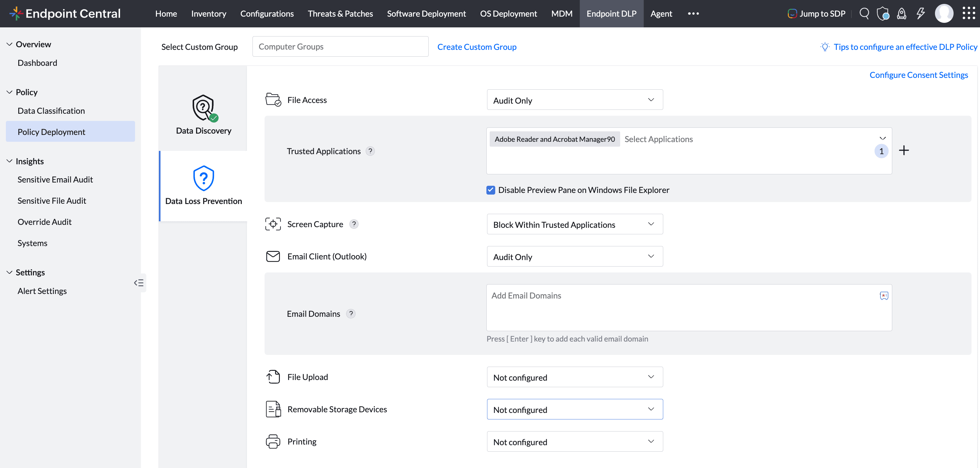The image size is (980, 468).
Task: Click Configure Consent Settings link
Action: tap(918, 75)
